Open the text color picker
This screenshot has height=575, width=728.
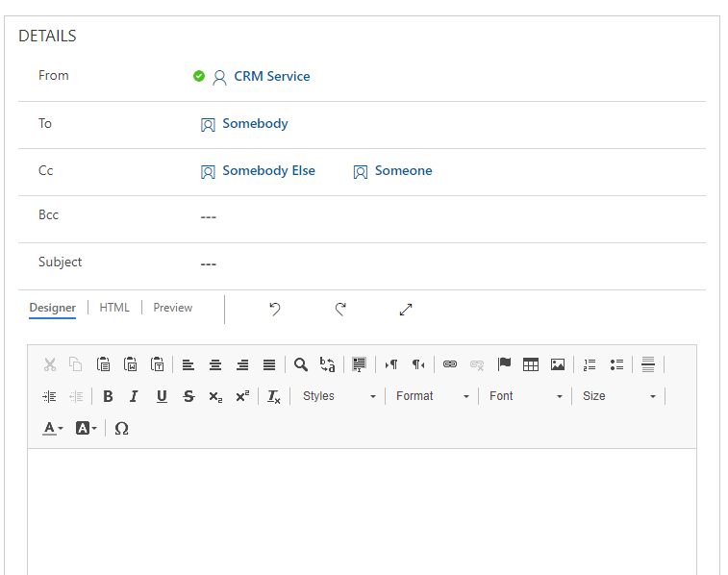point(53,428)
